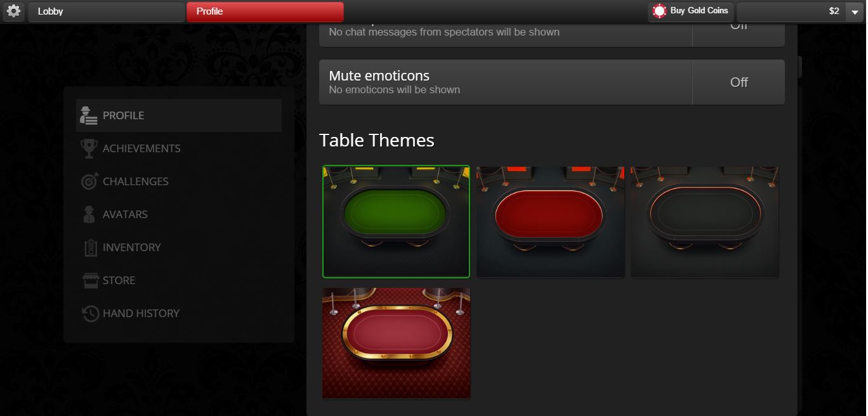Switch to the Lobby tab
This screenshot has width=868, height=416.
point(106,11)
